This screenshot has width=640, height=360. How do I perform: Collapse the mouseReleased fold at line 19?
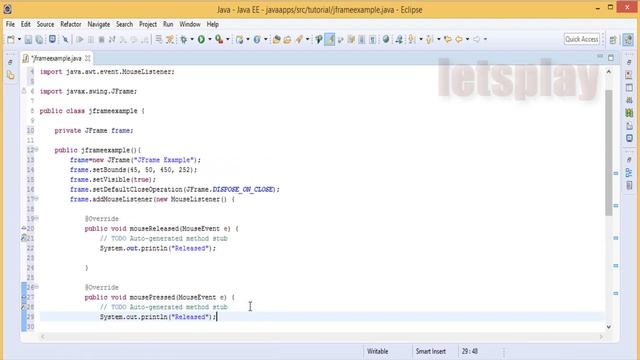36,218
